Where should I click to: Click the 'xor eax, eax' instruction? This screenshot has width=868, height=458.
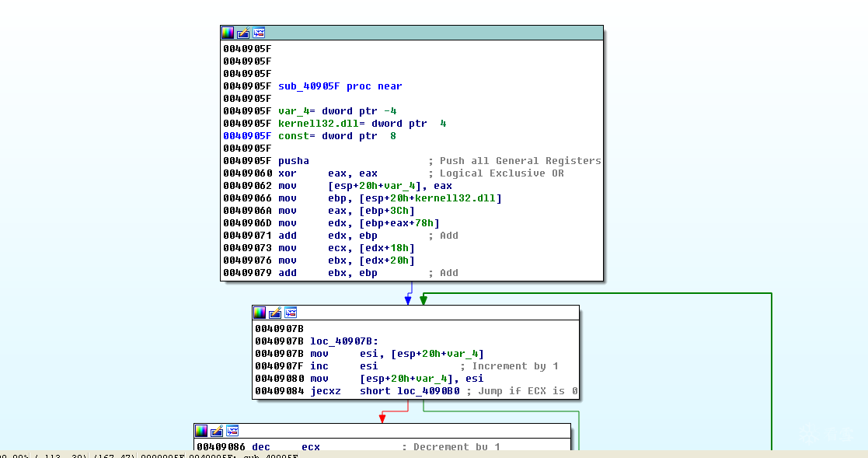328,173
